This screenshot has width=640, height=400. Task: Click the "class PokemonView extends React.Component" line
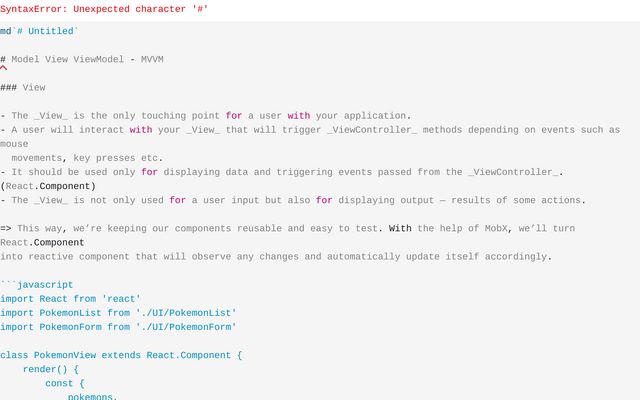tap(121, 355)
